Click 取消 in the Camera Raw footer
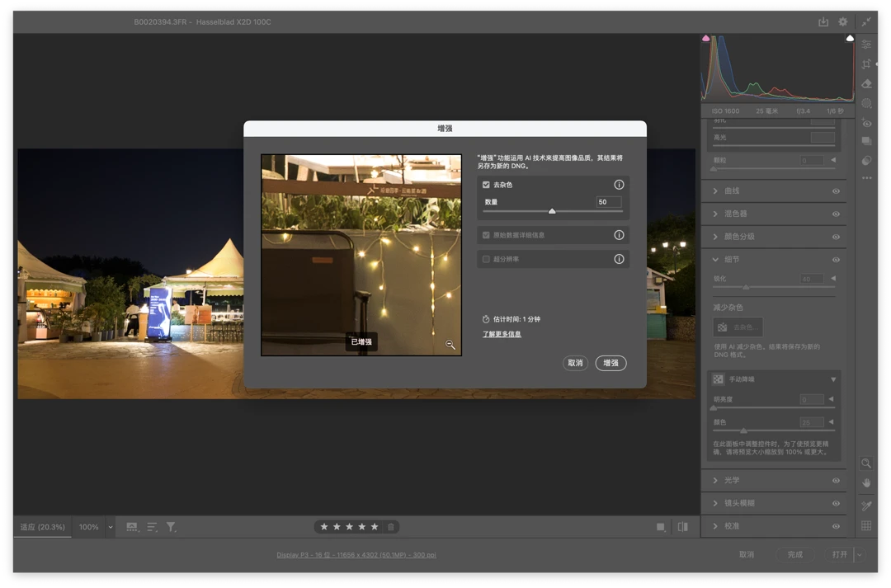The image size is (891, 588). 747,554
